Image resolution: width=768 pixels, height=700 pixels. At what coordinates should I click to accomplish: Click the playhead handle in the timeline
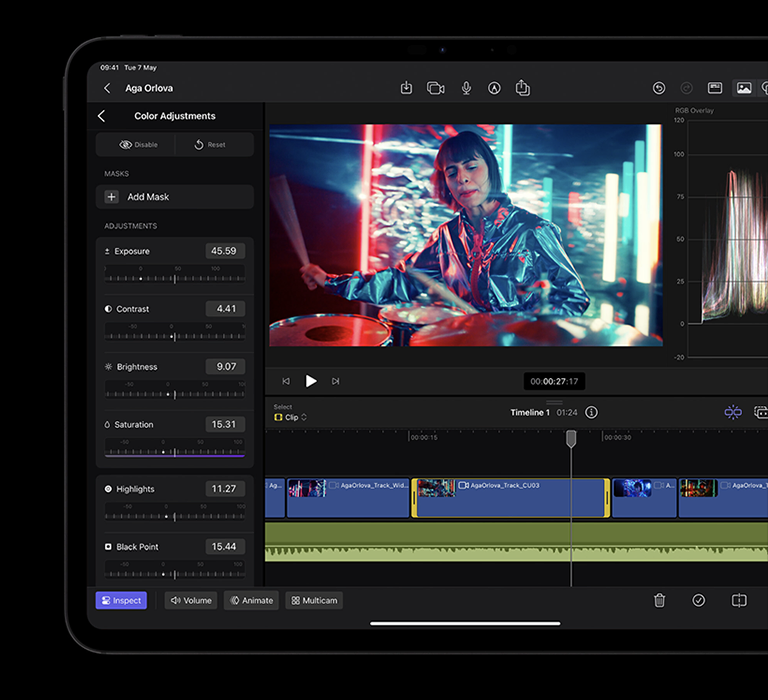pos(571,438)
